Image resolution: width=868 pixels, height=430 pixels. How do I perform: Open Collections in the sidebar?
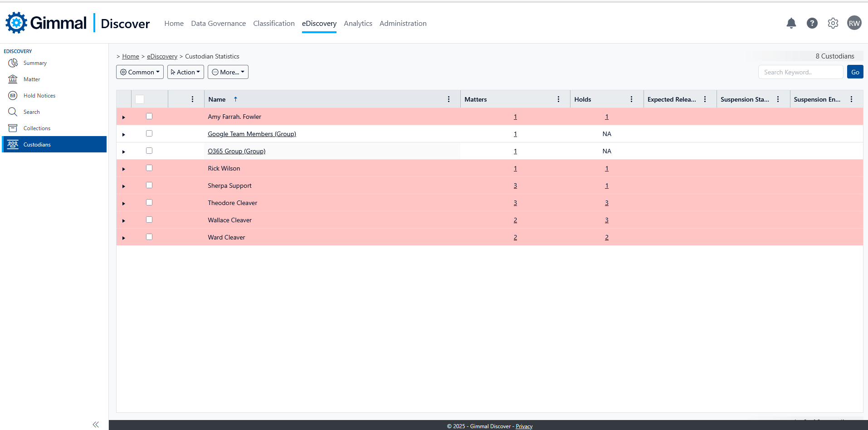click(x=37, y=128)
